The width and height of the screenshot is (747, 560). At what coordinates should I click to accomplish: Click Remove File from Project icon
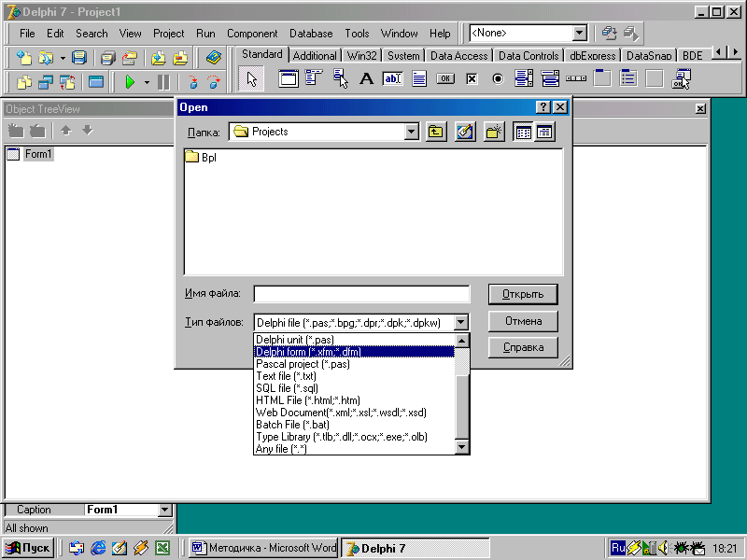pyautogui.click(x=180, y=58)
